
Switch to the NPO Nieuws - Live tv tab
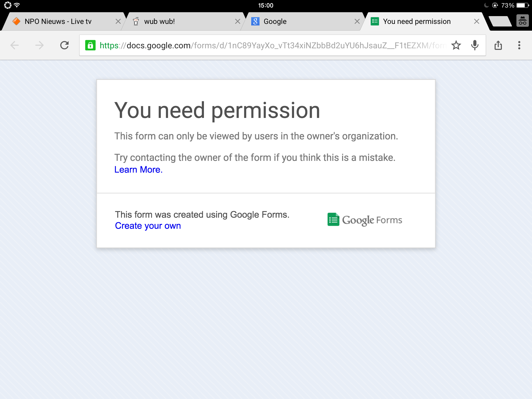[x=58, y=22]
